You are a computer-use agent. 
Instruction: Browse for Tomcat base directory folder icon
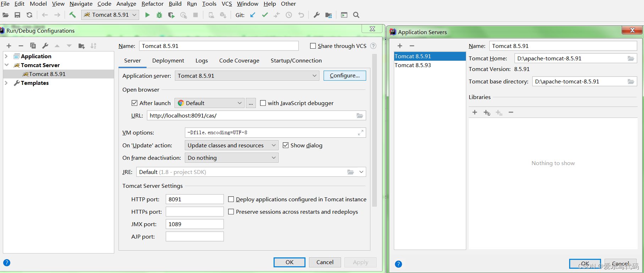631,82
